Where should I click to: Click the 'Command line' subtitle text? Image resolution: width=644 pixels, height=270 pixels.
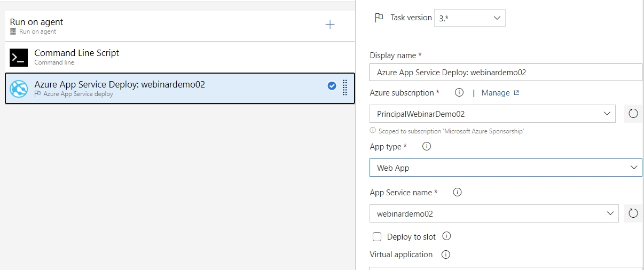[x=54, y=62]
